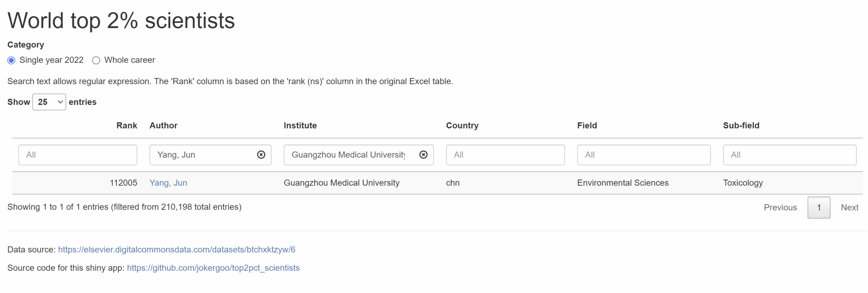
Task: Open the Show entries count dropdown
Action: coord(49,102)
